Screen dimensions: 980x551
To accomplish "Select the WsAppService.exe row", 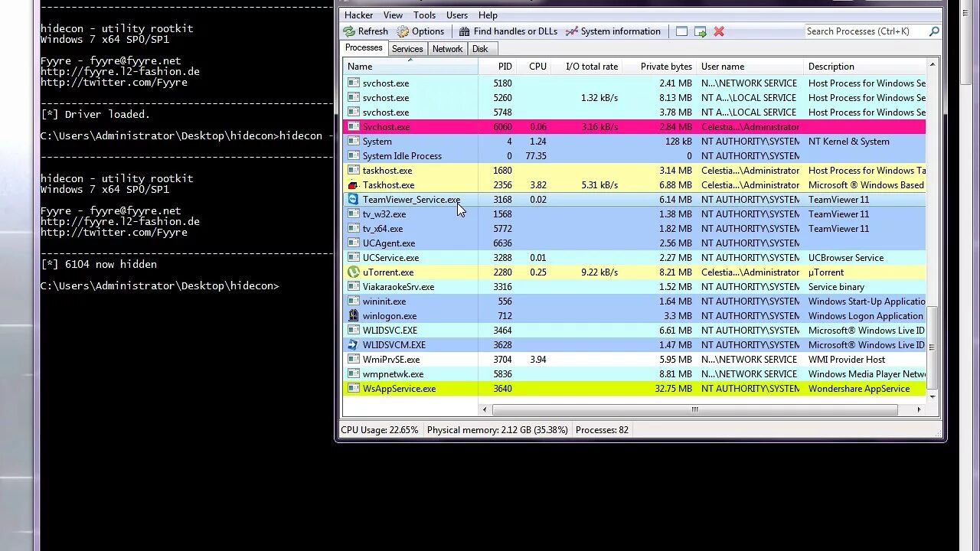I will tap(634, 389).
